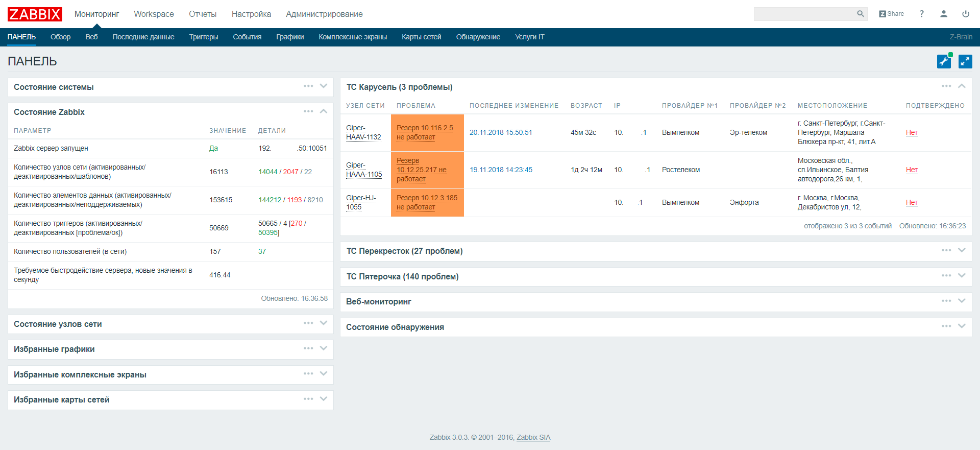
Task: Open host link Giper-HAAA-1105
Action: [364, 170]
